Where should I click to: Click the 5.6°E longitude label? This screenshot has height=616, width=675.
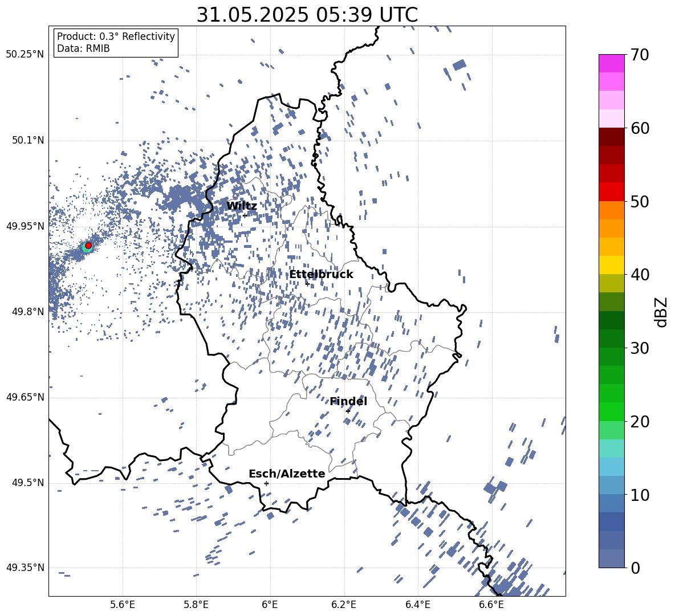(x=123, y=605)
